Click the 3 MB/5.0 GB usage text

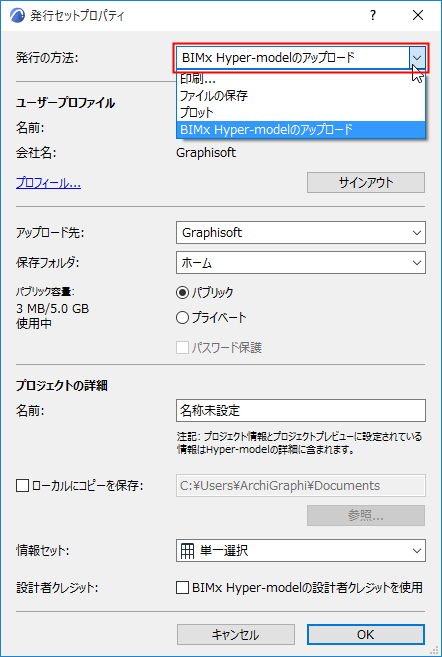[52, 309]
